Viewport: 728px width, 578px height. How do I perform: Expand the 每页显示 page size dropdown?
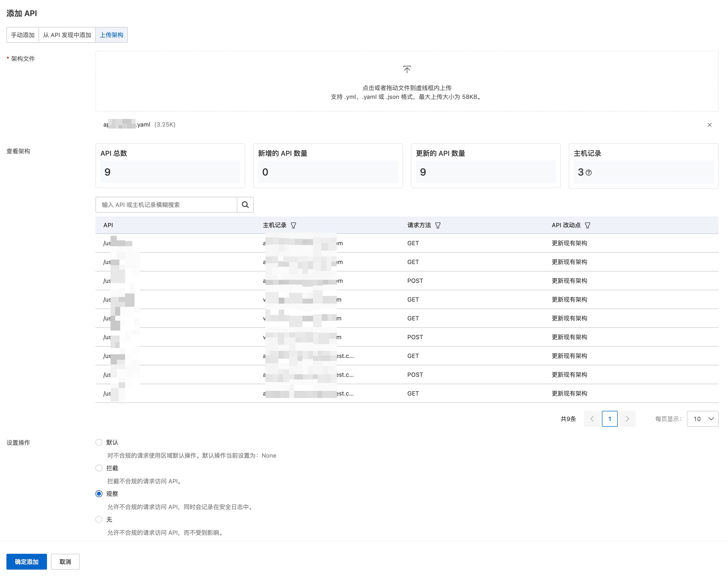[702, 419]
